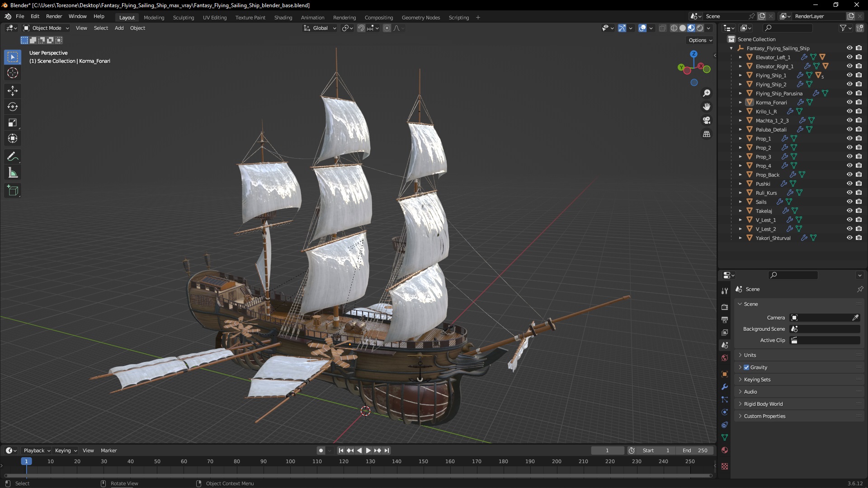Viewport: 868px width, 488px height.
Task: Activate the Scale tool
Action: pos(13,122)
